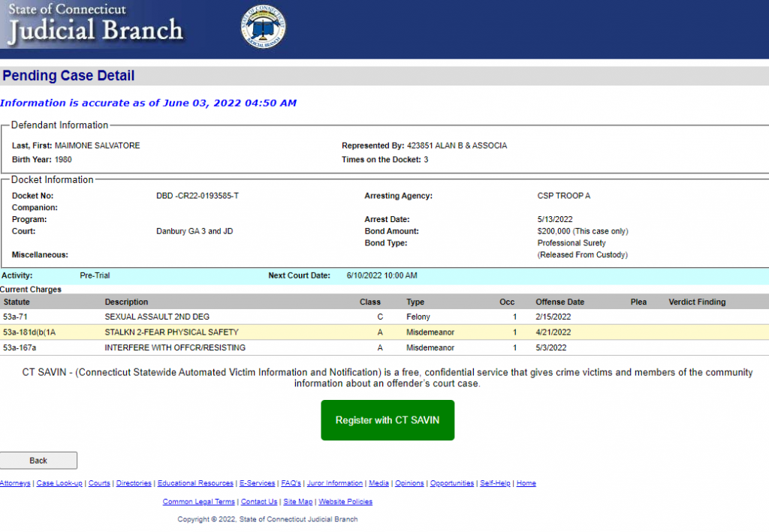Open the Site Map link
769x532 pixels.
pyautogui.click(x=298, y=502)
